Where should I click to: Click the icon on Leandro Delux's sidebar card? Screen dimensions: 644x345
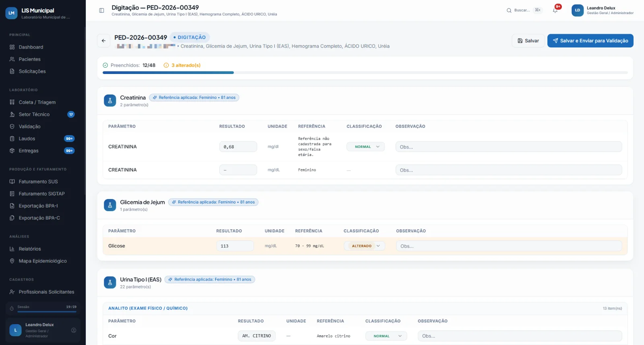[74, 330]
